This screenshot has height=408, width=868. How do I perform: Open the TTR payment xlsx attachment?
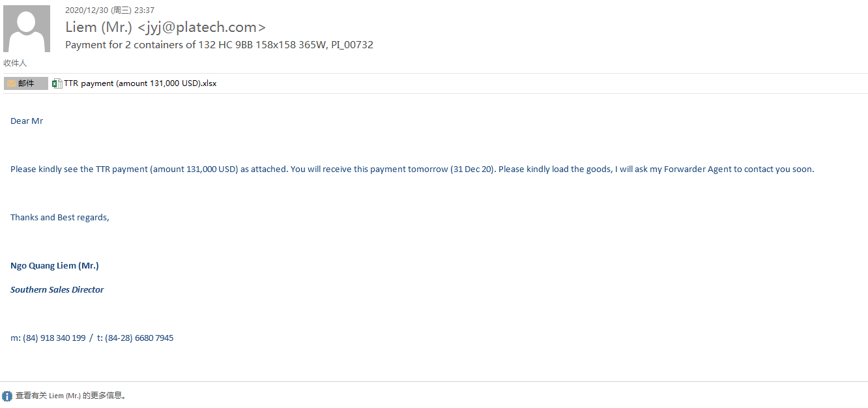click(140, 83)
